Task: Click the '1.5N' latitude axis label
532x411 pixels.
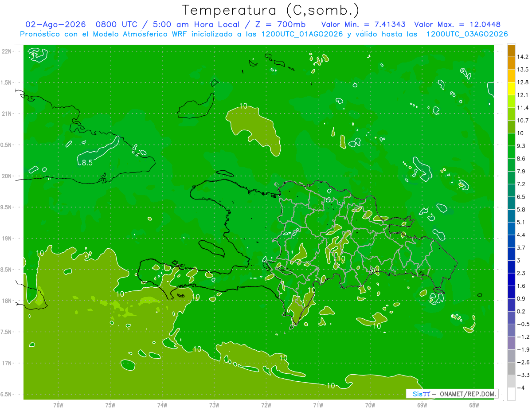Action: click(x=7, y=82)
